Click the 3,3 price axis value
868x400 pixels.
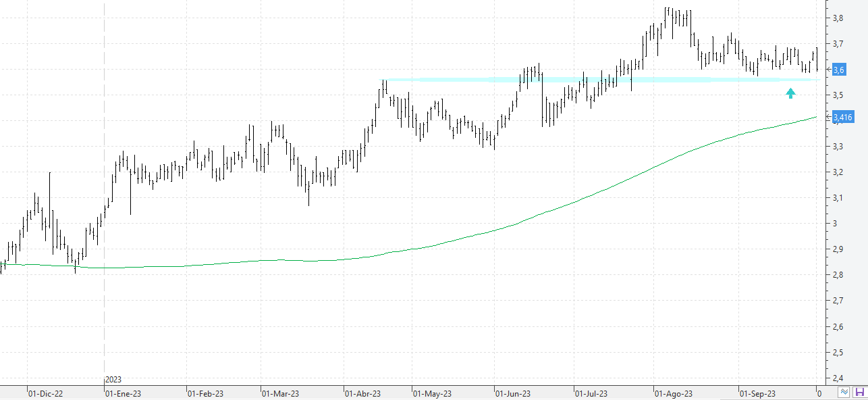pyautogui.click(x=838, y=147)
